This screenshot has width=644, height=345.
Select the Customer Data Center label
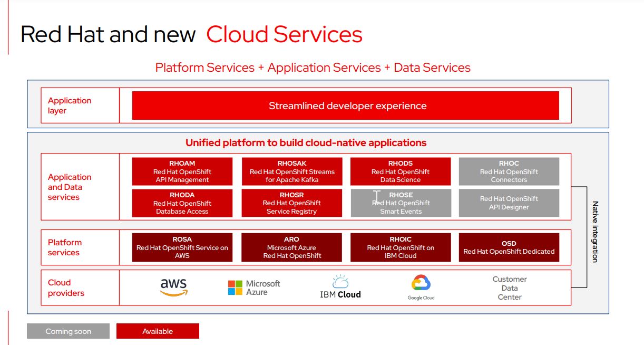click(x=509, y=288)
